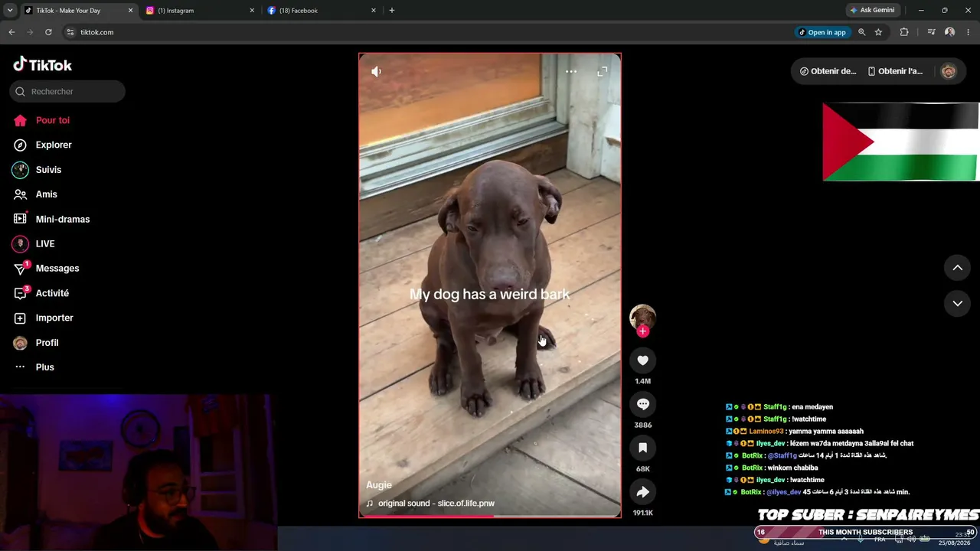Open the Chrome three-dot menu
The image size is (980, 551).
(968, 32)
